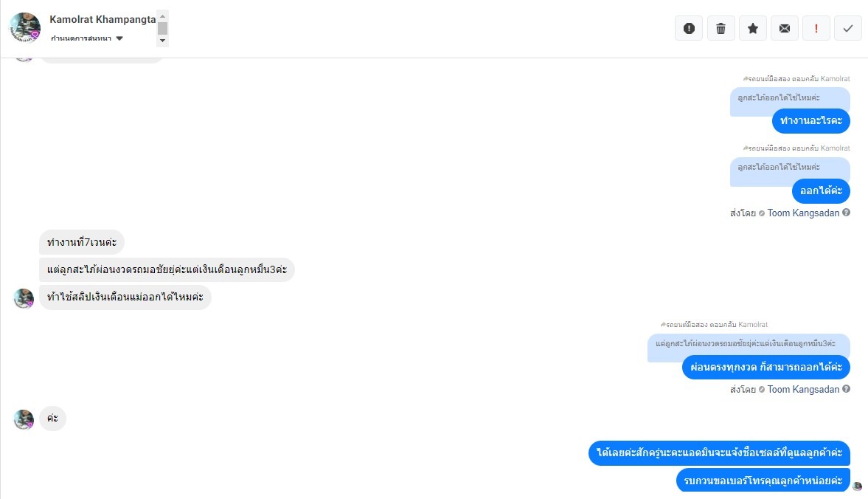The image size is (868, 499).
Task: Select the ทำงานอะไรคะ message bubble
Action: click(x=811, y=121)
